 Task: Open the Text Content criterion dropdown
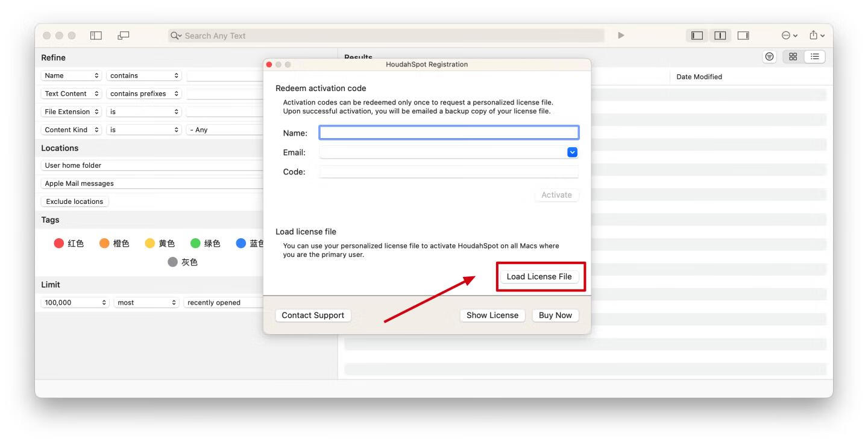click(71, 94)
